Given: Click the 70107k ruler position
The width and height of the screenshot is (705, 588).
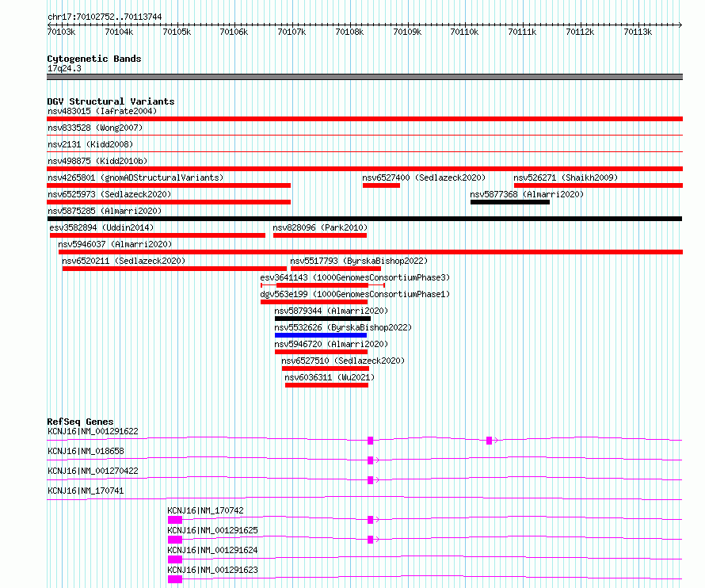Looking at the screenshot, I should coord(292,32).
